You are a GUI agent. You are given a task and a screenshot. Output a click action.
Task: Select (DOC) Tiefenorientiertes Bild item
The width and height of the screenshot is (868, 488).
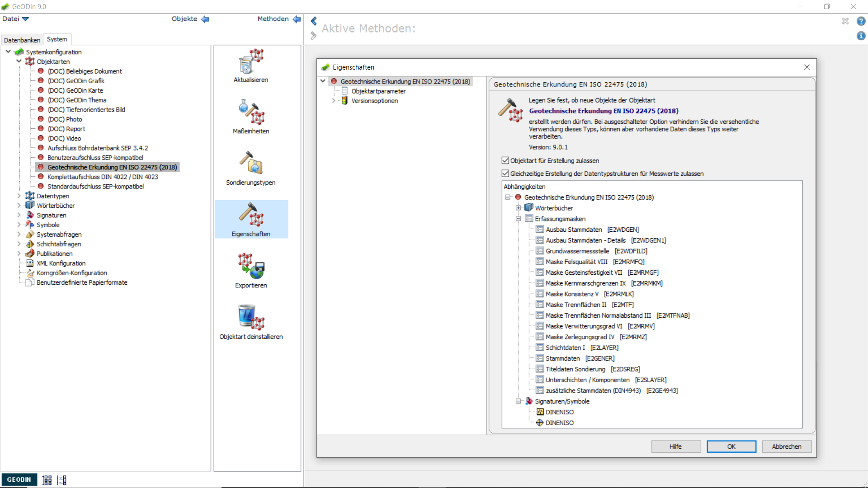86,109
